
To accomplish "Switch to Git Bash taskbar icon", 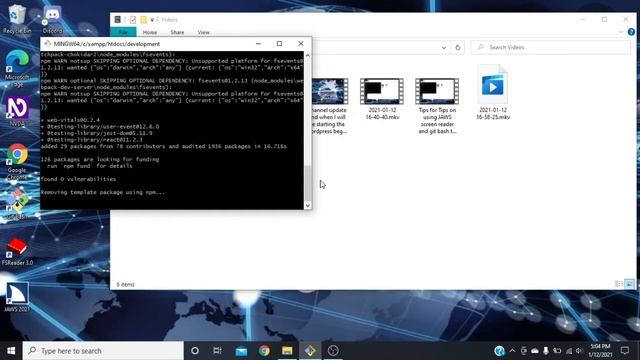I will 310,351.
